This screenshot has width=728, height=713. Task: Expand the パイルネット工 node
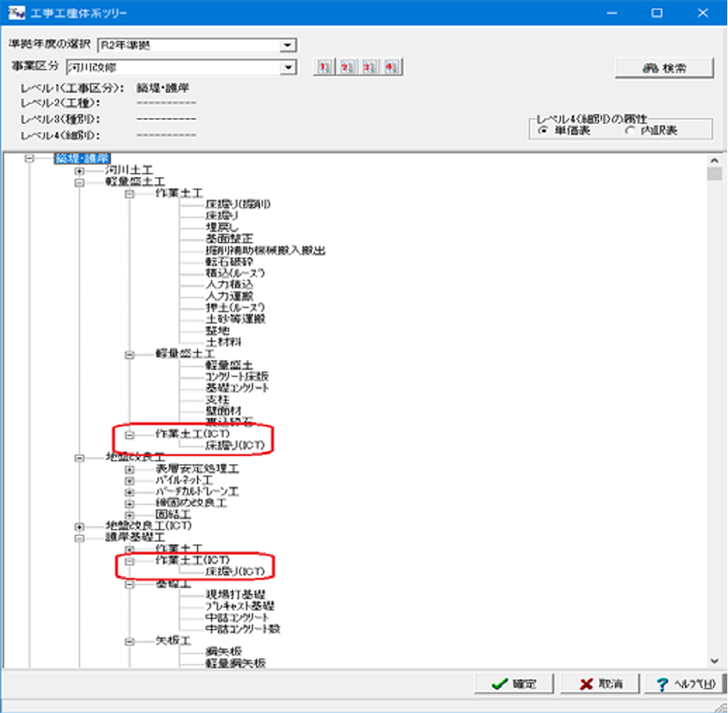point(130,481)
